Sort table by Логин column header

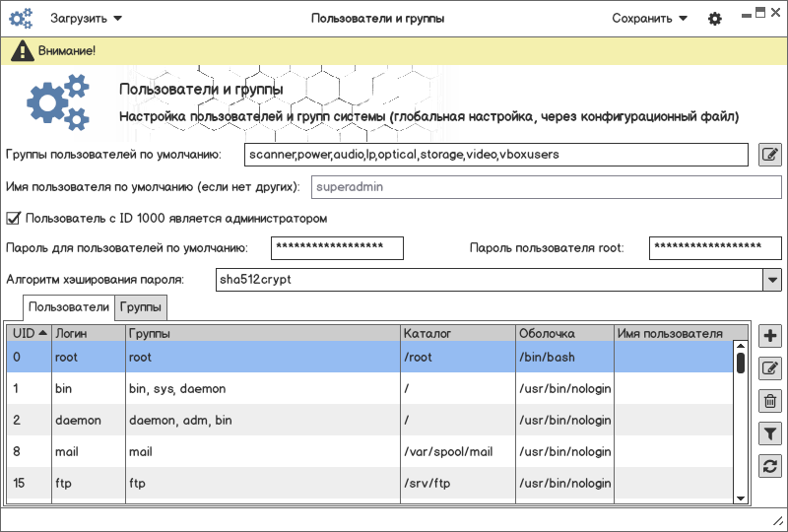pos(87,333)
